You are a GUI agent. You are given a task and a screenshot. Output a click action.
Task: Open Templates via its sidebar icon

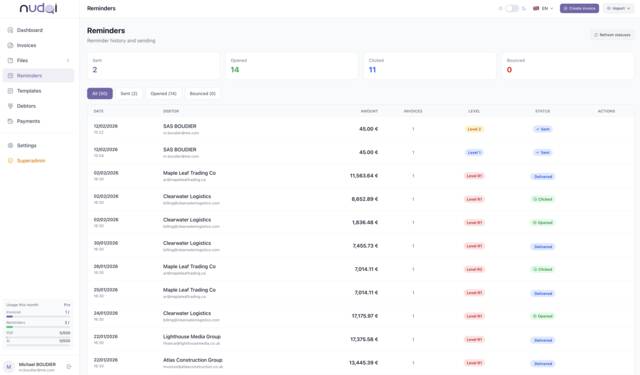tap(11, 91)
